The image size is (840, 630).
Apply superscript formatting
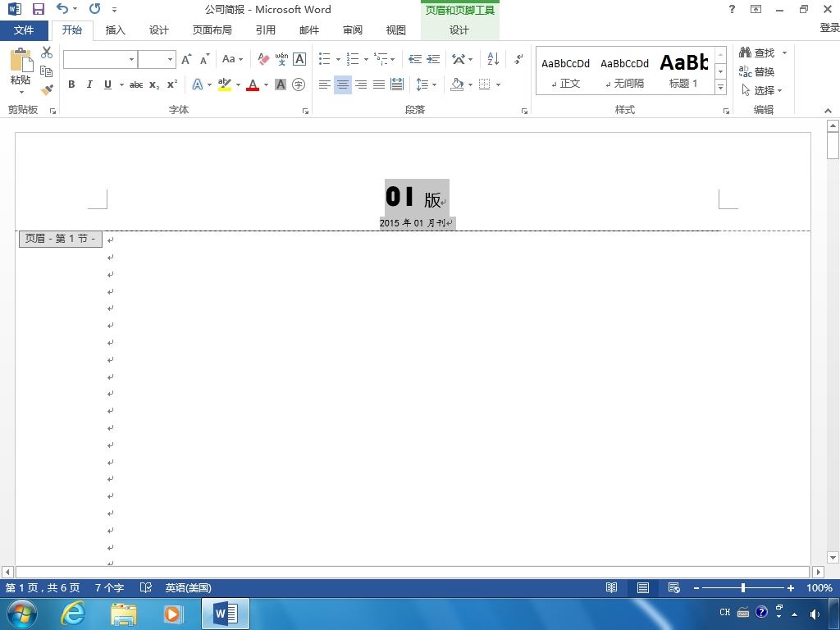tap(172, 84)
